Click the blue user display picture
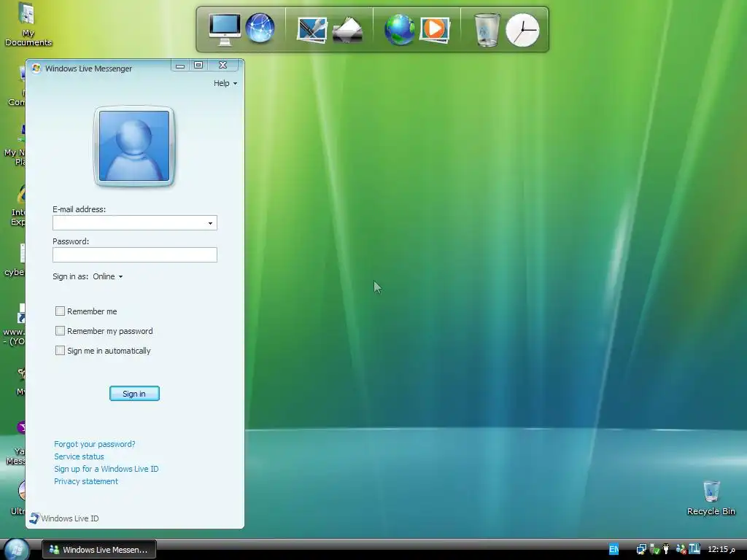747x560 pixels. tap(134, 146)
